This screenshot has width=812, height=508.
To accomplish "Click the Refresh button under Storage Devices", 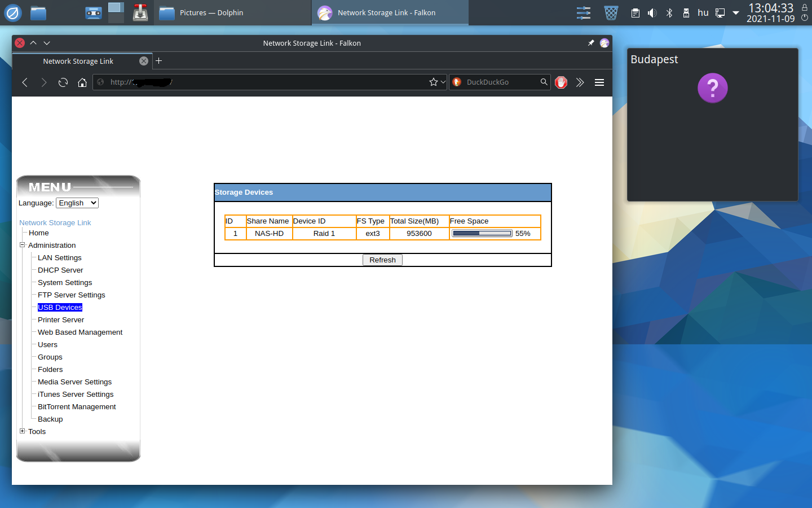I will [x=382, y=260].
